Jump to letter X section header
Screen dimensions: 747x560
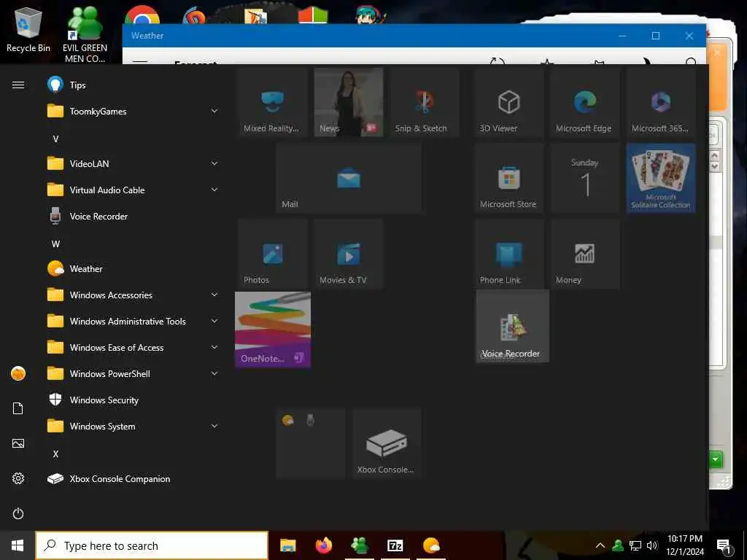pos(55,454)
